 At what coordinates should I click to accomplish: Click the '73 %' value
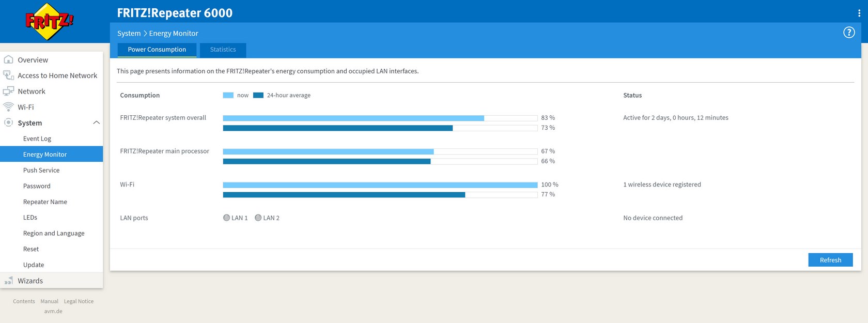coord(548,128)
